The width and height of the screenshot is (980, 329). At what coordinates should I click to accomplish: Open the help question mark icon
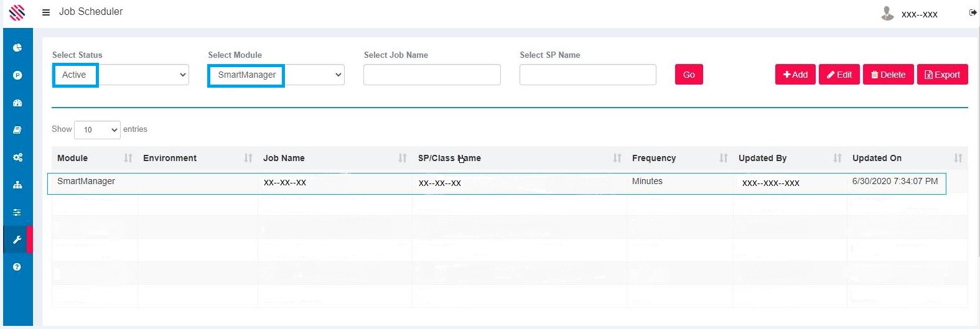pyautogui.click(x=17, y=267)
